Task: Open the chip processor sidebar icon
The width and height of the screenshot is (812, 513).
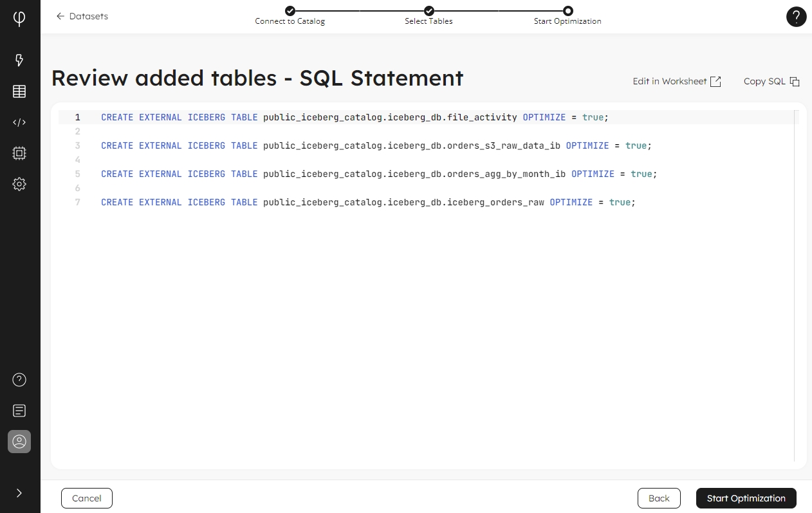Action: [x=19, y=153]
